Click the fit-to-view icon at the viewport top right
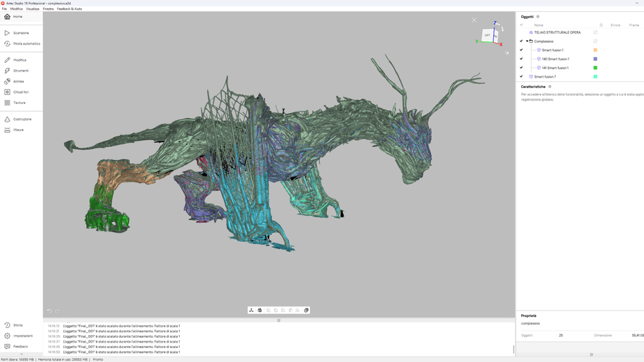Screen dimensions: 644x362 click(474, 20)
